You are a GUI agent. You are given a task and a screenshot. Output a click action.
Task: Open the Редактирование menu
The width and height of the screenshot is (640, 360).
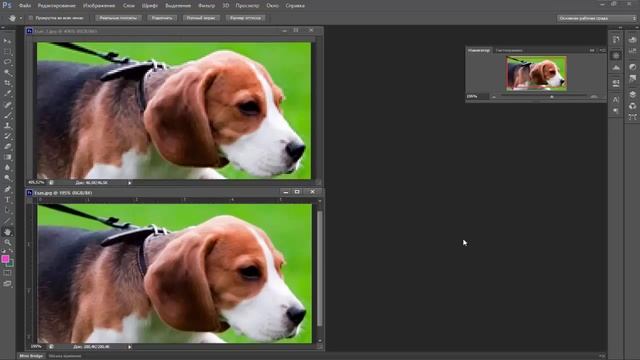(56, 6)
